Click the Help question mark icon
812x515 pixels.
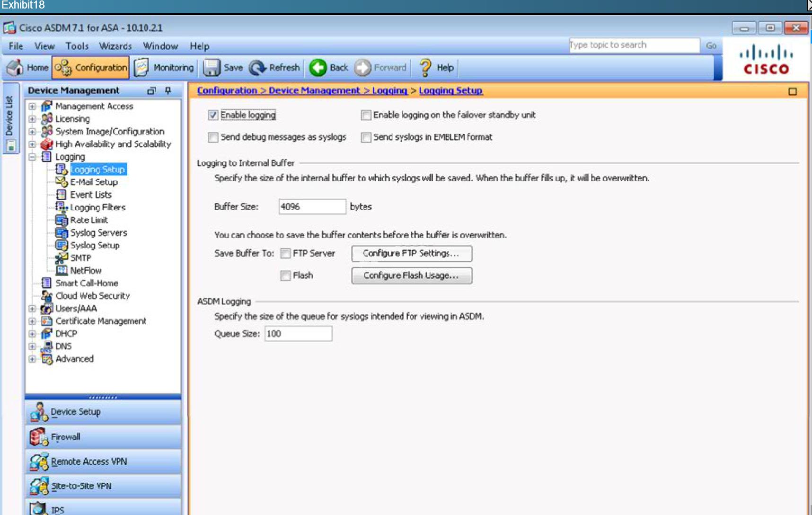[x=425, y=68]
